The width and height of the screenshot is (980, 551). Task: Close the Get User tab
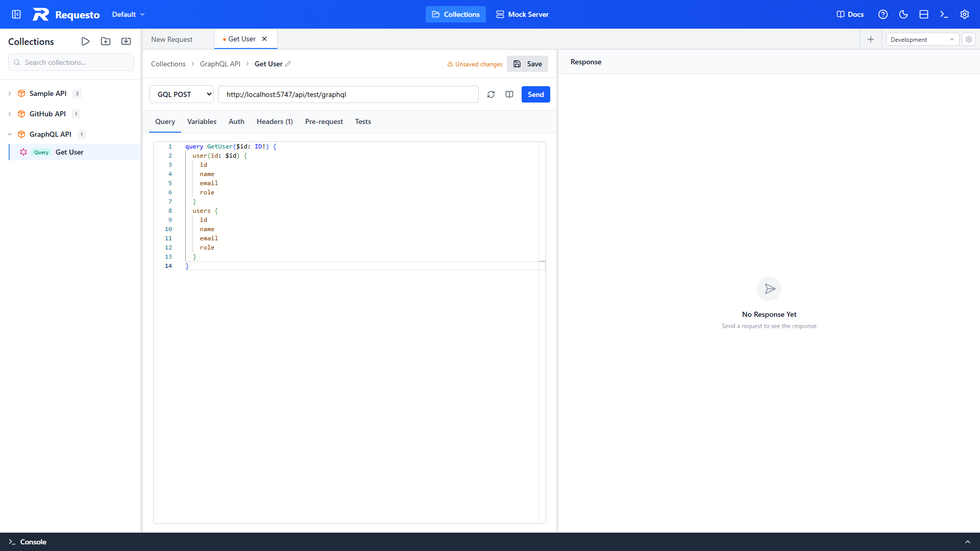[x=264, y=39]
